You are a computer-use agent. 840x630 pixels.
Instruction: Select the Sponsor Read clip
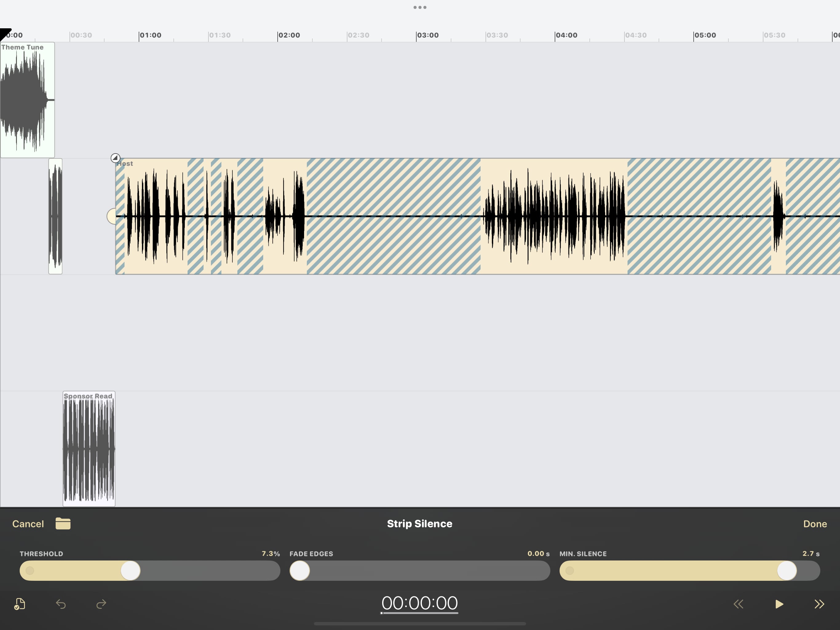coord(89,449)
